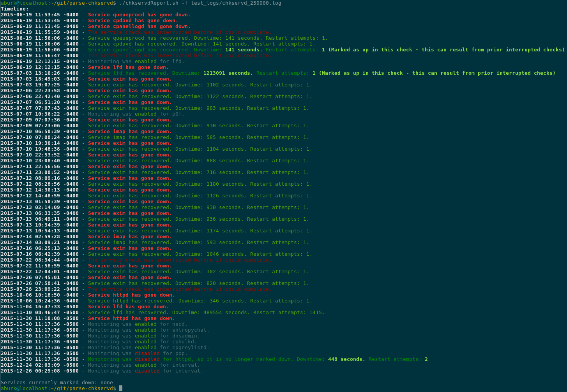Click 'Downtime: 888 seconds' recovery line
Viewport: 567px width, 392px height.
(x=199, y=161)
